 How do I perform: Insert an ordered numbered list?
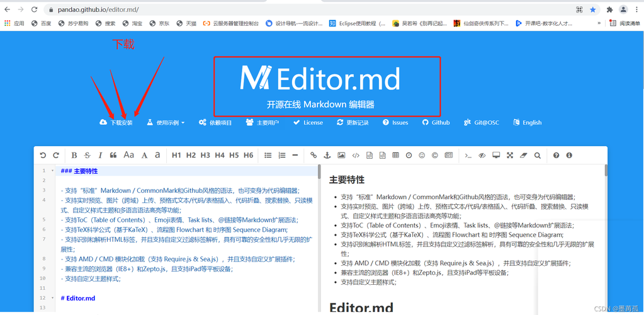pyautogui.click(x=282, y=156)
